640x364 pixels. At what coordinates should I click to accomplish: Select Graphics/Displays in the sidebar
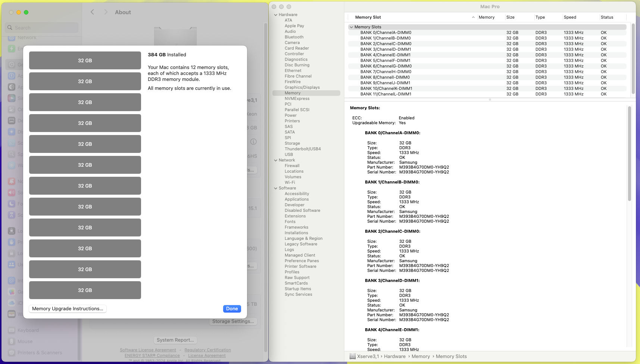[x=302, y=87]
